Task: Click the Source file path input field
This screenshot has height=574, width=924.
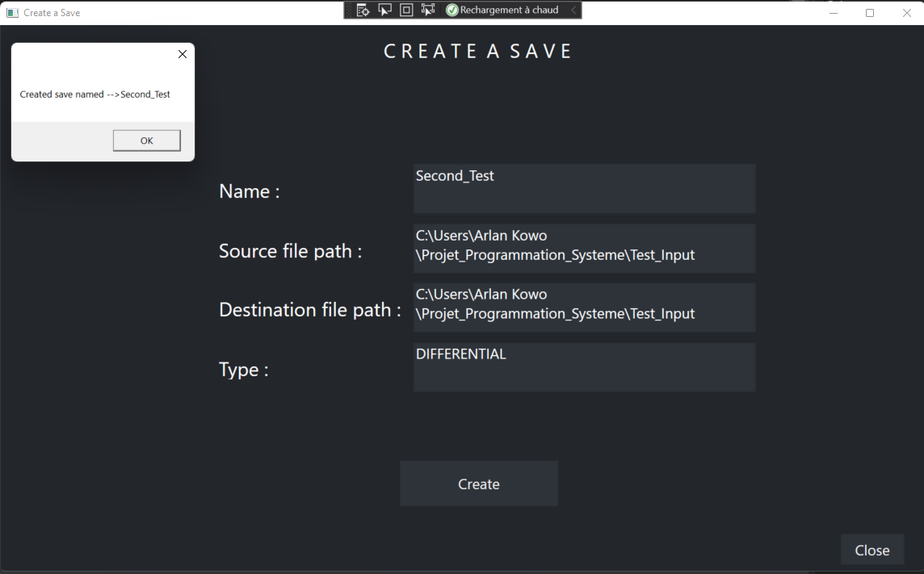Action: [583, 248]
